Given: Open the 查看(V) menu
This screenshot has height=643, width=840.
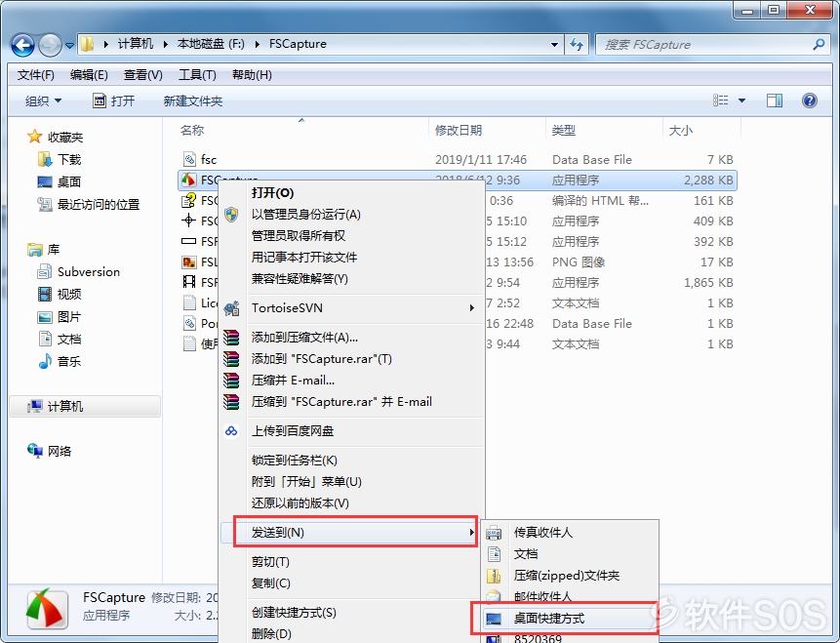Looking at the screenshot, I should (x=143, y=75).
